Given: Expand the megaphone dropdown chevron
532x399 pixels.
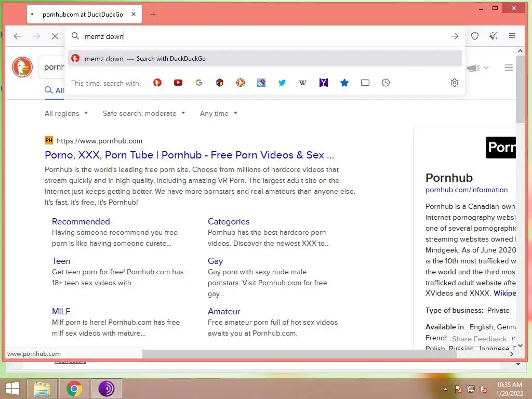Looking at the screenshot, I should click(486, 68).
